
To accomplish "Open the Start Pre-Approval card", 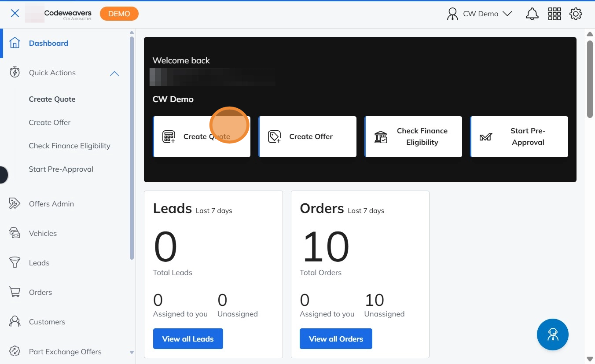I will (x=519, y=136).
